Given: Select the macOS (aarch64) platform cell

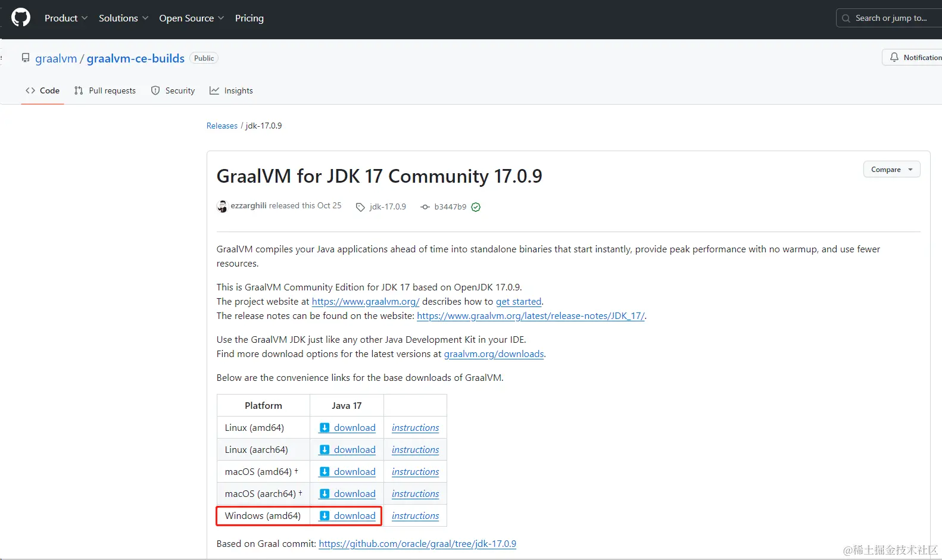Looking at the screenshot, I should pos(263,494).
